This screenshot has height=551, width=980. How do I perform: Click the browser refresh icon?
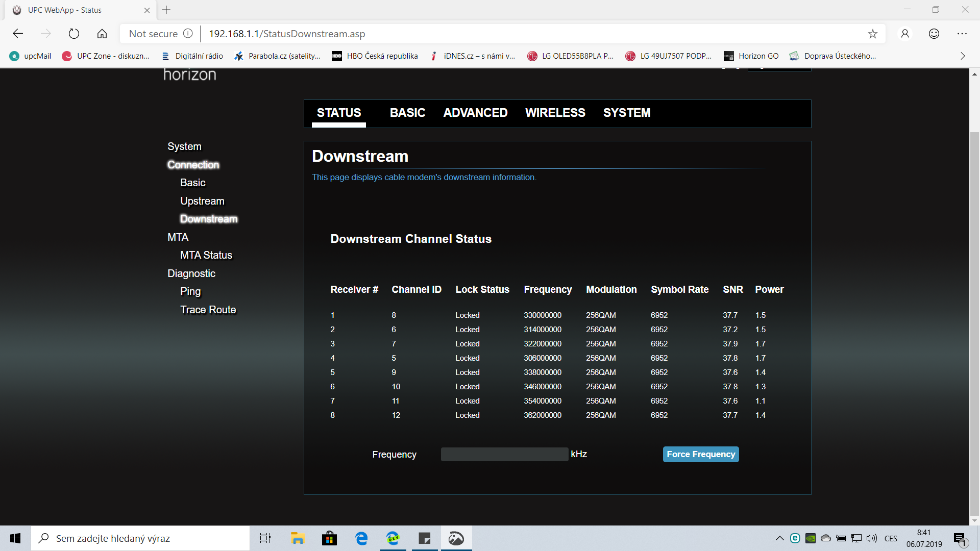coord(74,34)
